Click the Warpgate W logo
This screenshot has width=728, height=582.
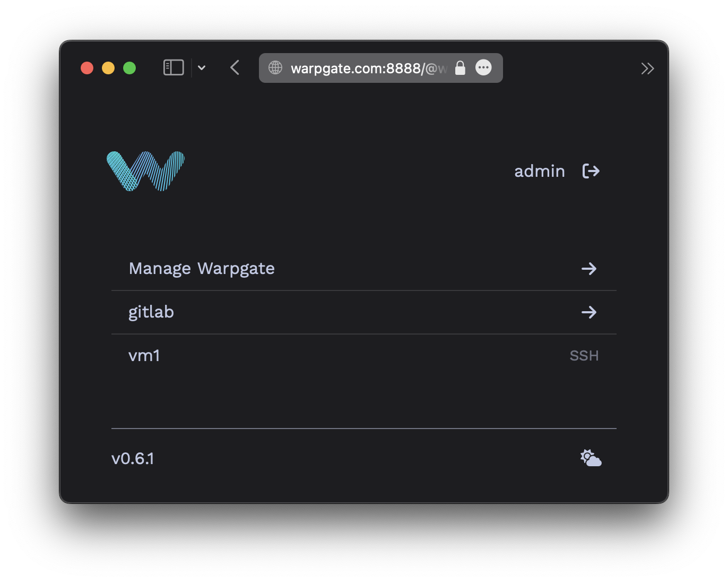point(145,171)
